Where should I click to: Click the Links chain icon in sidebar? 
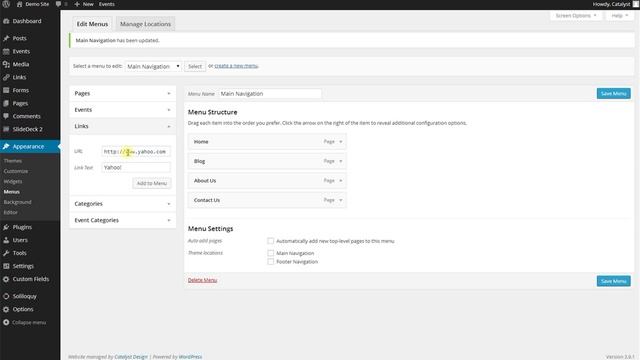coord(6,77)
